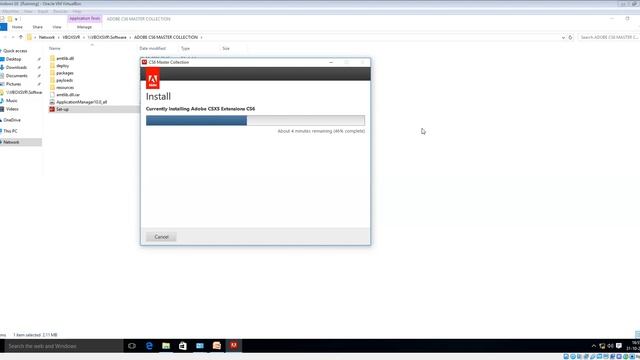
Task: Open File Explorer from the taskbar
Action: pyautogui.click(x=166, y=346)
